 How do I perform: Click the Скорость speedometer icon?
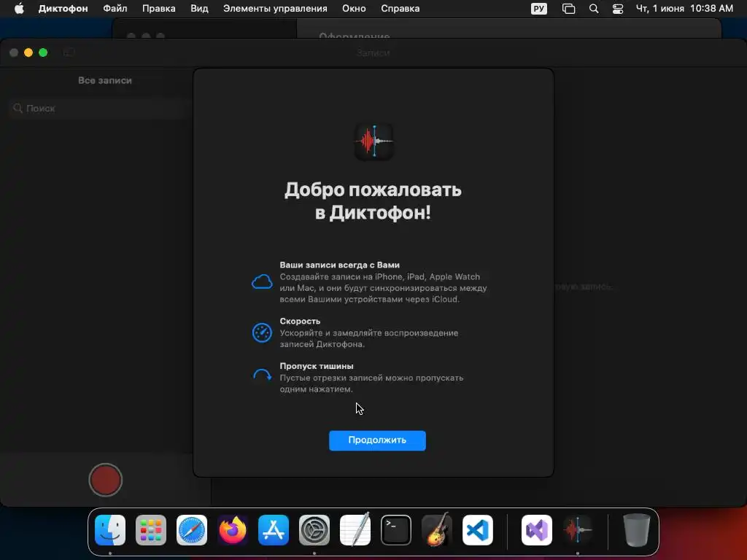tap(262, 332)
